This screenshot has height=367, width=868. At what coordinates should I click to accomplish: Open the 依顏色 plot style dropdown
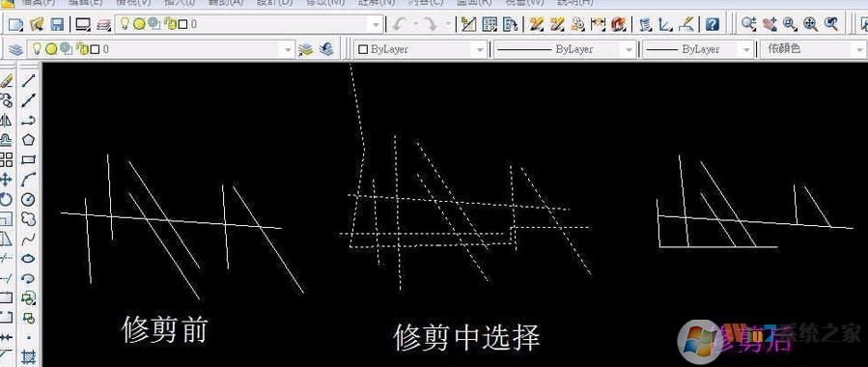(x=814, y=49)
